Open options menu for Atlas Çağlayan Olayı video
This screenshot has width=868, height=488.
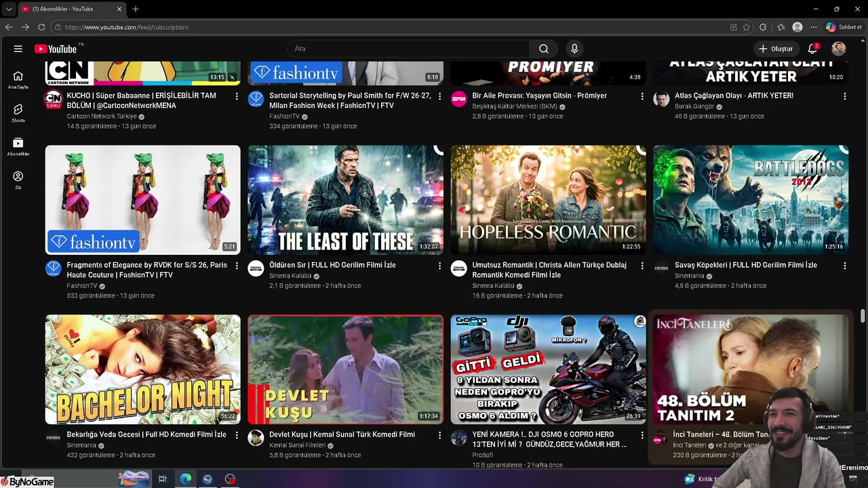click(x=845, y=96)
